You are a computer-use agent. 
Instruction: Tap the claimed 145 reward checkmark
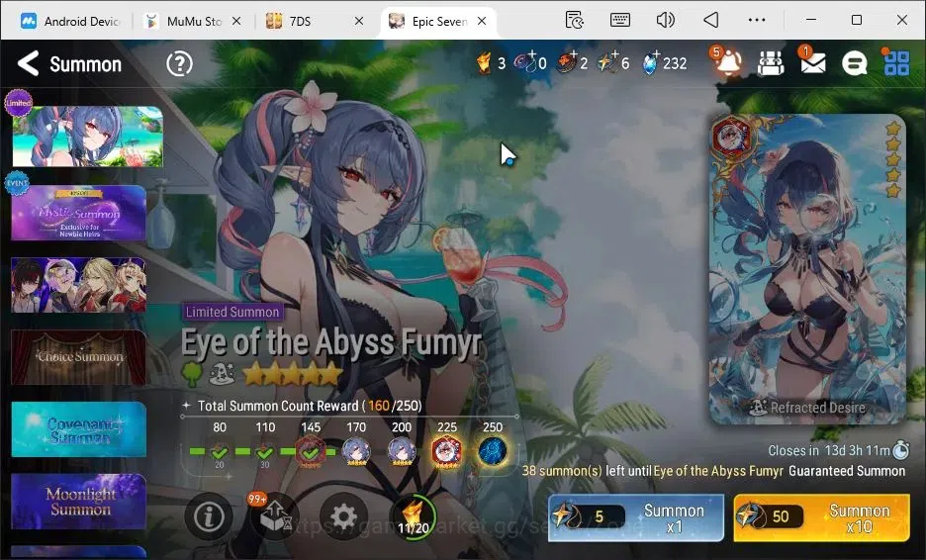click(x=311, y=452)
